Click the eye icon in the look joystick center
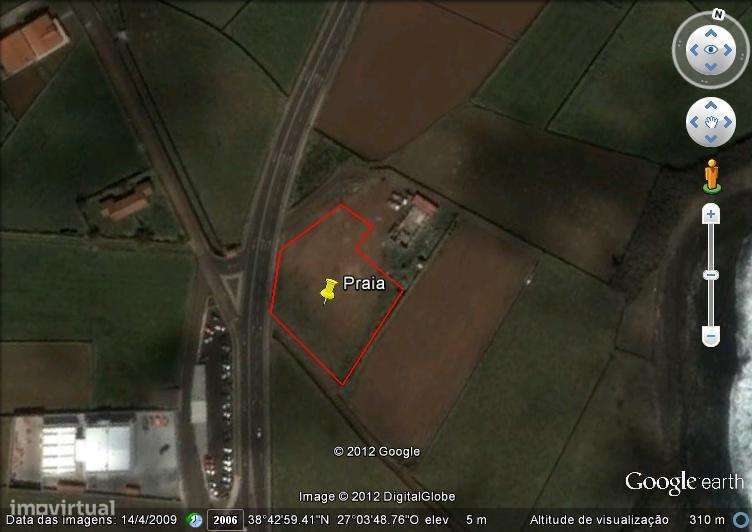The height and width of the screenshot is (532, 752). pos(711,49)
